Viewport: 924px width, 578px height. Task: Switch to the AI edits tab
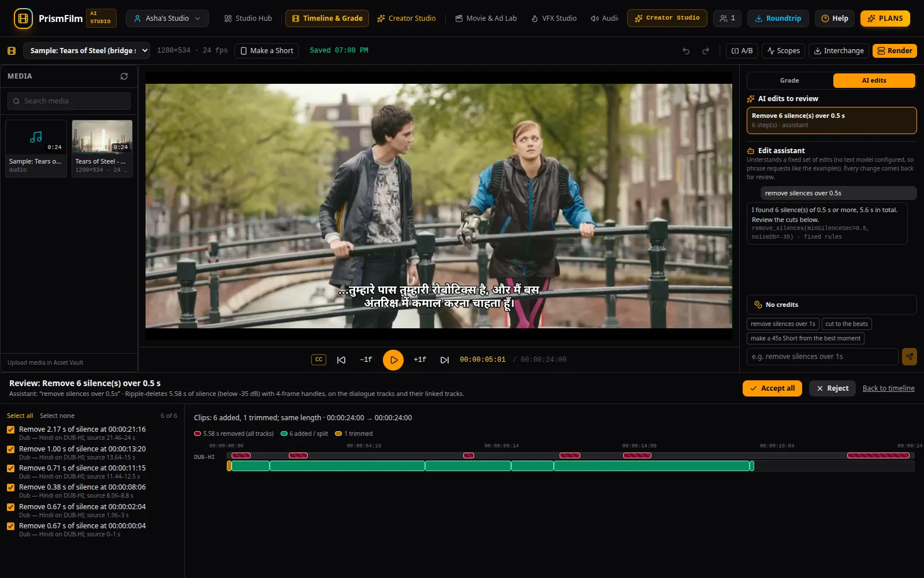tap(874, 80)
